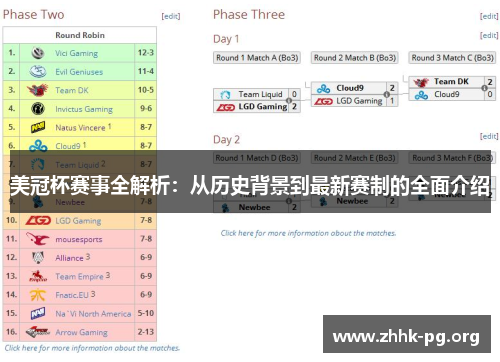Click the Fnatic.EU logo
This screenshot has height=362, width=500.
point(38,295)
